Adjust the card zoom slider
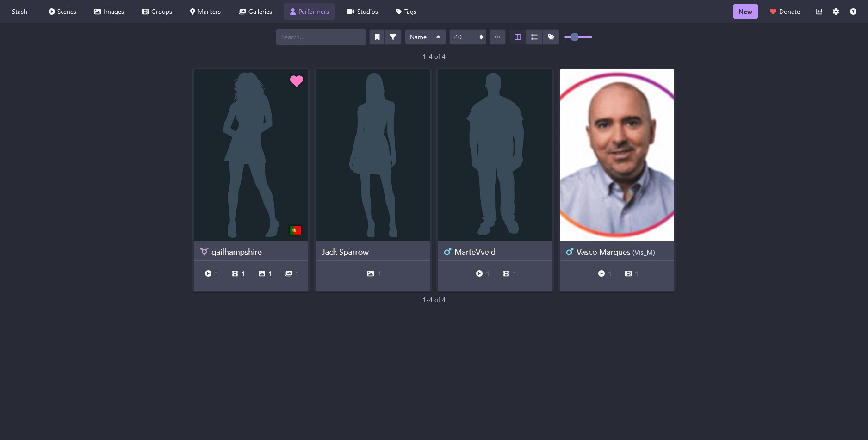This screenshot has width=868, height=440. 575,37
